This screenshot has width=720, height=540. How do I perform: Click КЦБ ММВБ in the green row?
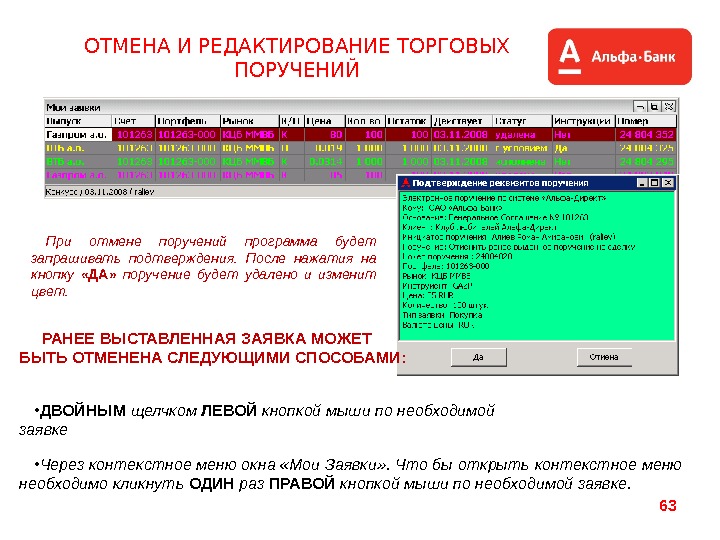pyautogui.click(x=248, y=162)
